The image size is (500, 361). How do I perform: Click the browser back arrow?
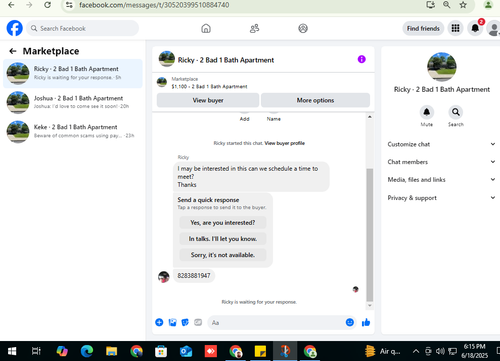11,5
